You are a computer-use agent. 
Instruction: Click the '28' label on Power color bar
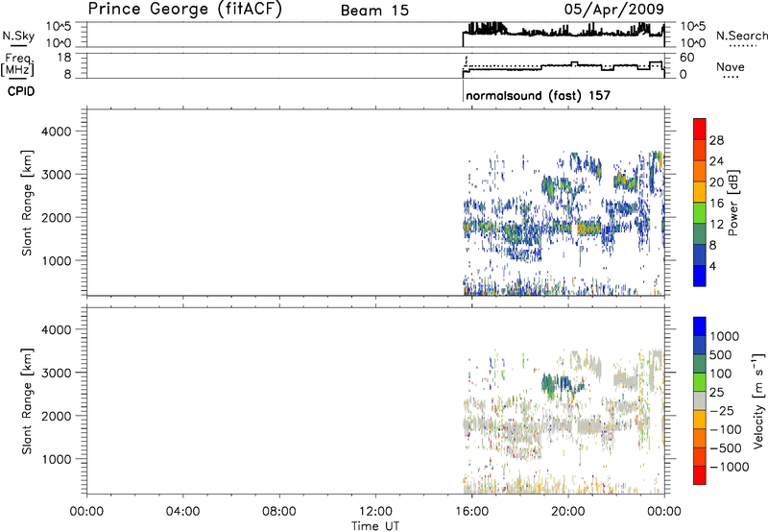click(x=716, y=140)
